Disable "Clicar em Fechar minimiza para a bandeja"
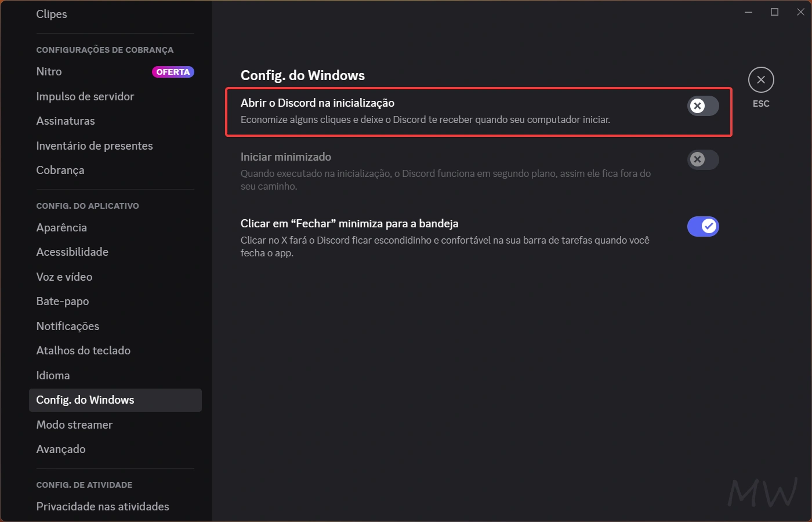812x522 pixels. coord(703,226)
